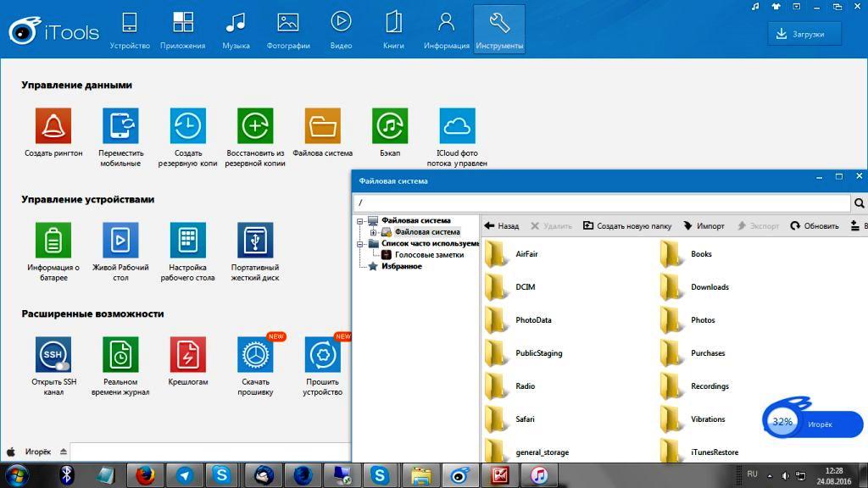Collapse Список часто используемых tree node
The image size is (868, 488).
[359, 244]
